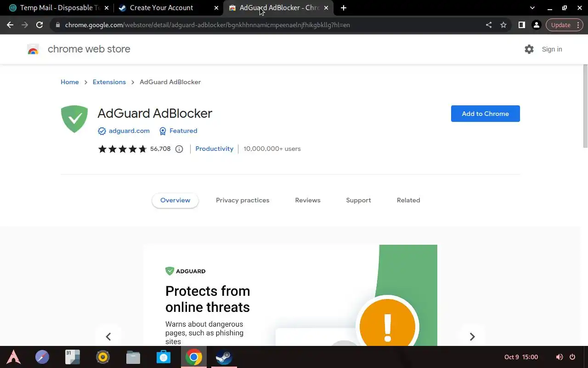Click the Google Chrome taskbar icon

pos(194,357)
